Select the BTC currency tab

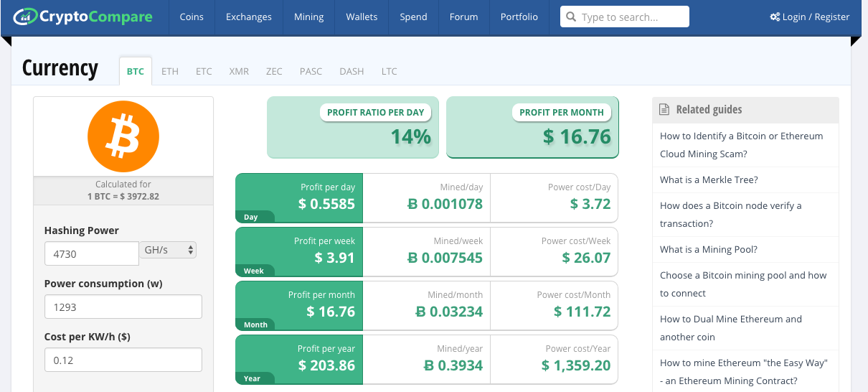tap(135, 71)
